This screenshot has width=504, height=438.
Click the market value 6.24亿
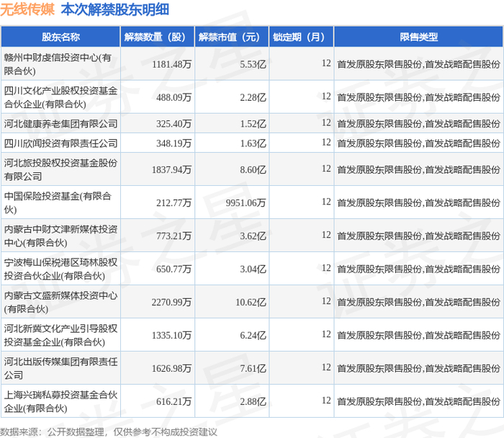click(x=253, y=336)
